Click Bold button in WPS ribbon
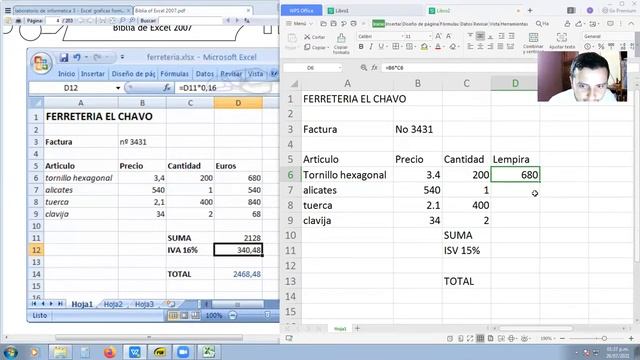The image size is (640, 360). tap(361, 47)
